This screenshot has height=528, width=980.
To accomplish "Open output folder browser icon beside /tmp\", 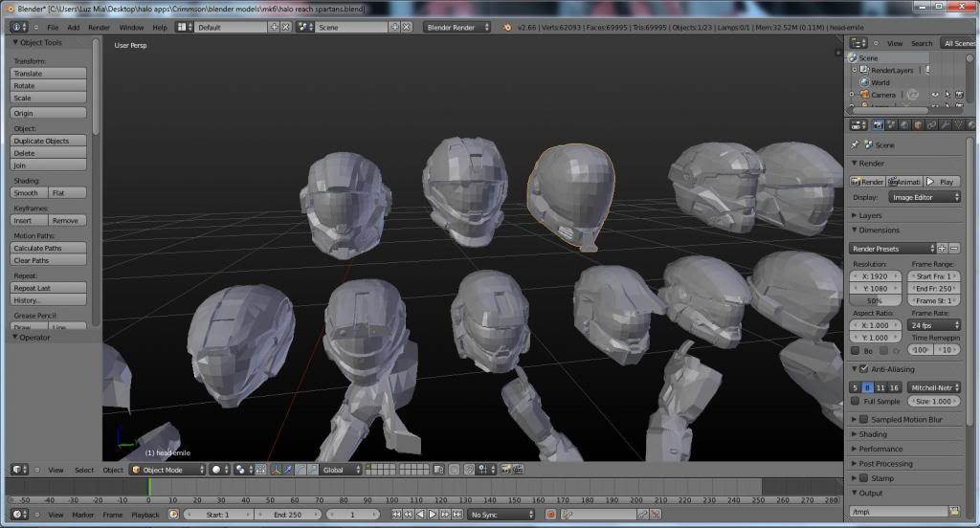I will [954, 511].
